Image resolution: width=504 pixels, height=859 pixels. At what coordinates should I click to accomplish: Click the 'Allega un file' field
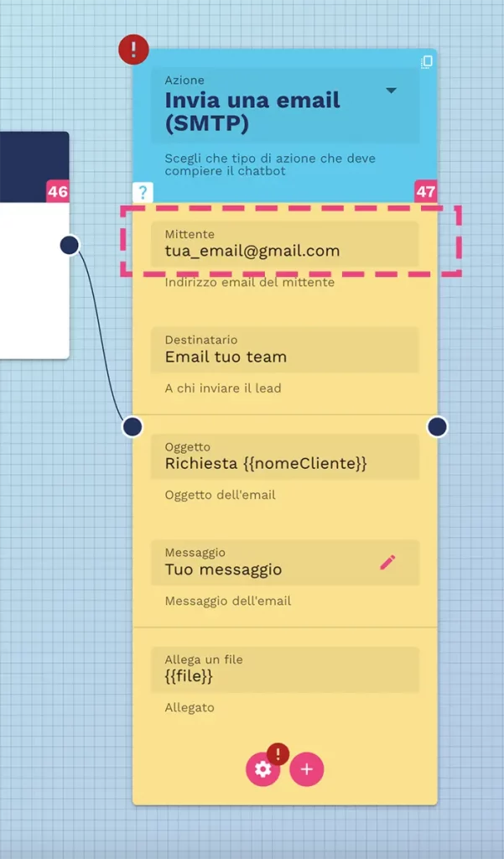[x=285, y=669]
